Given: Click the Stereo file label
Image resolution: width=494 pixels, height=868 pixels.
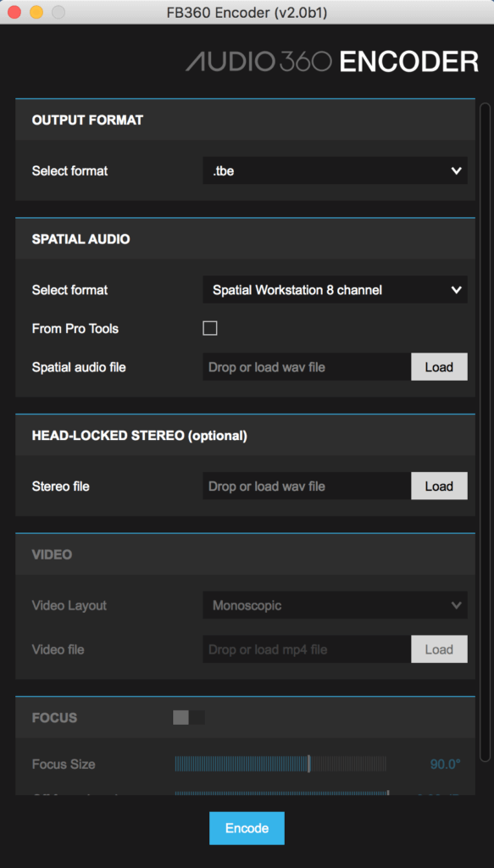Looking at the screenshot, I should point(60,486).
